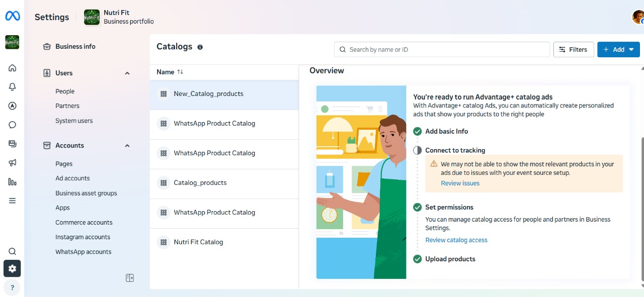Open the Add dropdown button

pos(618,49)
